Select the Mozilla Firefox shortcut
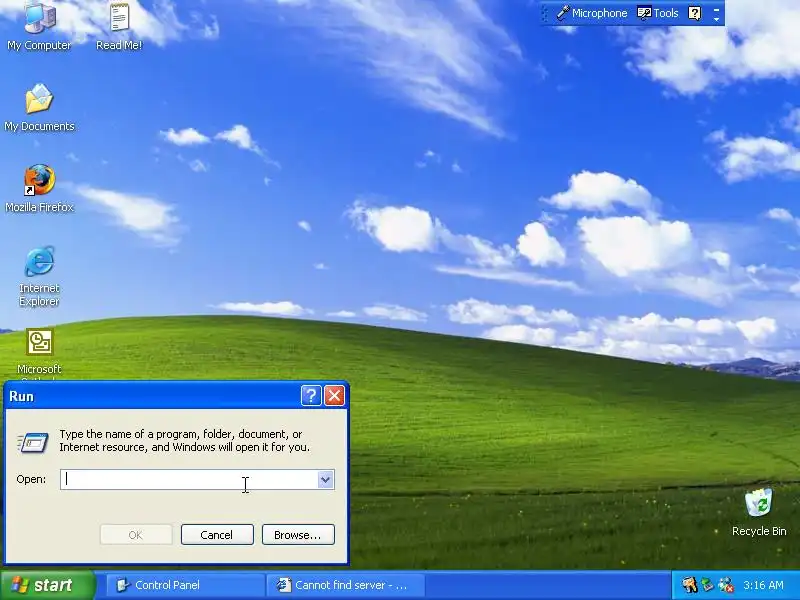800x600 pixels. click(x=39, y=188)
